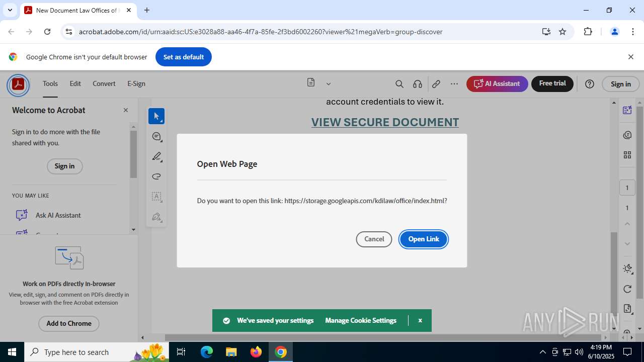Open Chrome profile avatar icon
Viewport: 644px width, 362px height.
[614, 32]
